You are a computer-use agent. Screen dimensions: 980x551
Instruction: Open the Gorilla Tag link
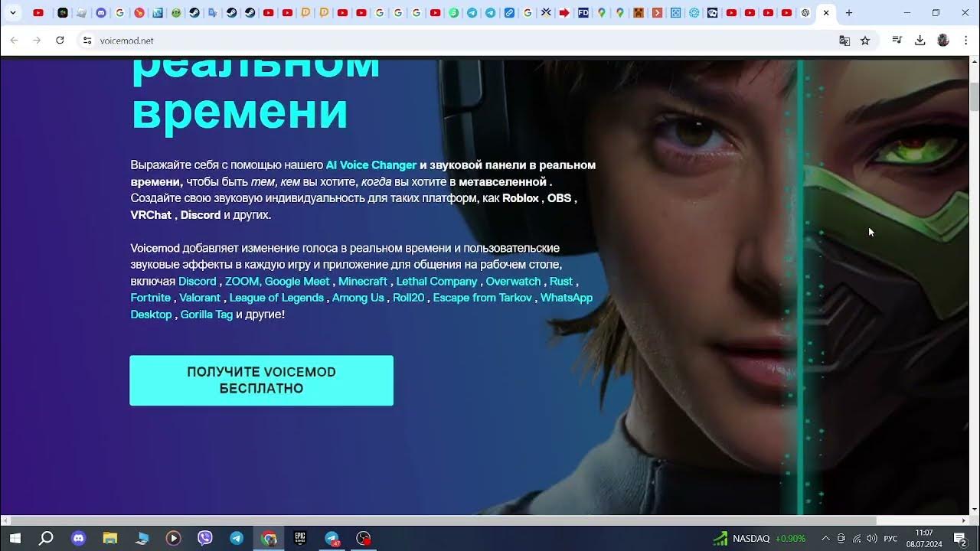pos(207,315)
